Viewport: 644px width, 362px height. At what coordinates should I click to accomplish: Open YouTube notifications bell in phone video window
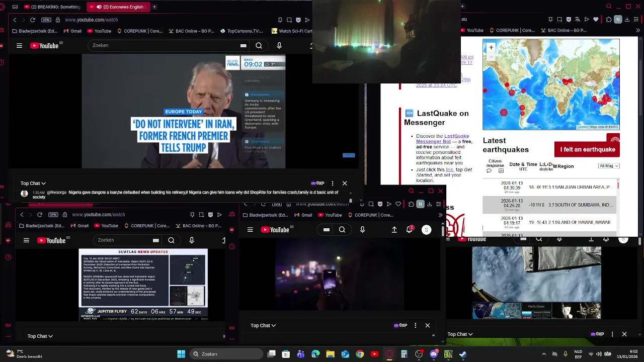[x=410, y=230]
